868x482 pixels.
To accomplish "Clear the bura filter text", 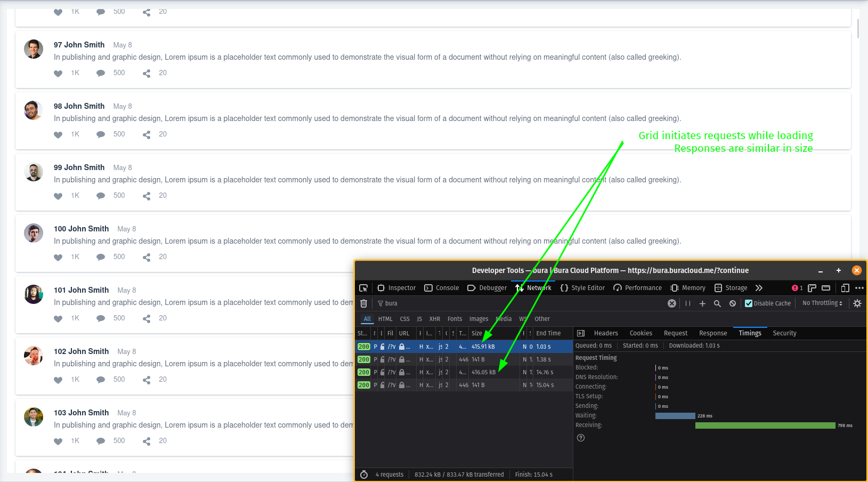I will (x=672, y=303).
